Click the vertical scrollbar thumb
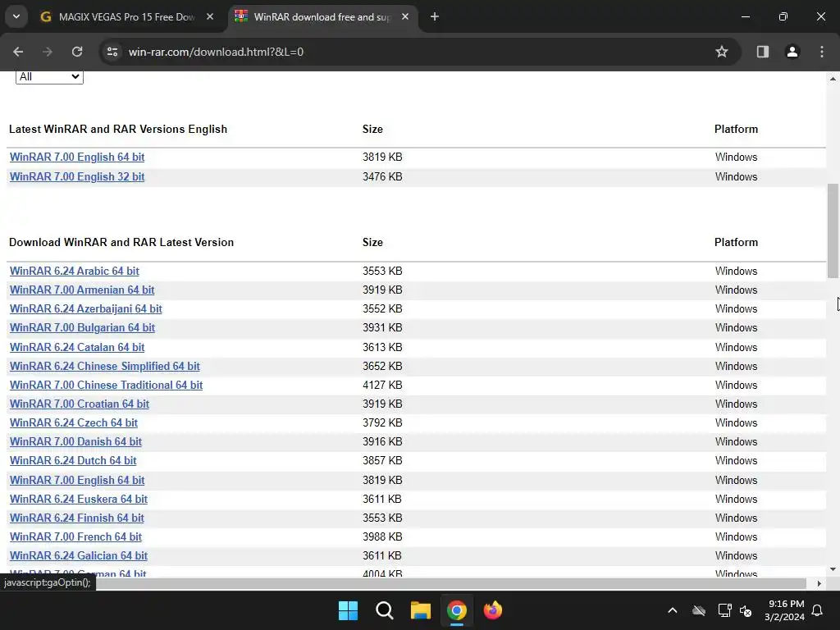Image resolution: width=840 pixels, height=630 pixels. point(833,231)
